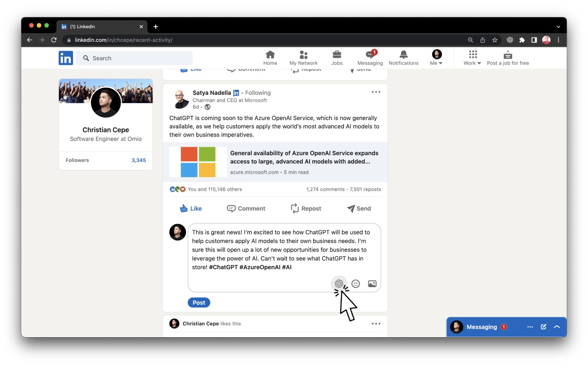Open the tab search dropdown arrow
The width and height of the screenshot is (588, 368).
[558, 27]
